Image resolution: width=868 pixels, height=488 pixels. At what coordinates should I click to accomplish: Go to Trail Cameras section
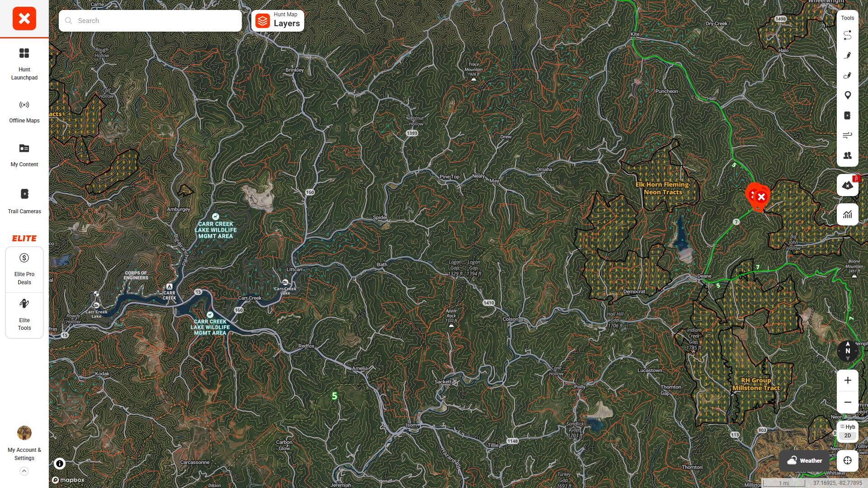pos(24,201)
